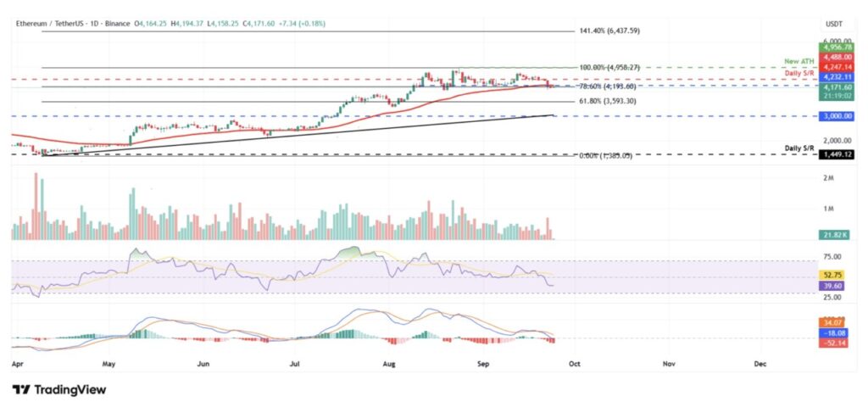Click the current price 4,171.60 tag

coord(834,87)
